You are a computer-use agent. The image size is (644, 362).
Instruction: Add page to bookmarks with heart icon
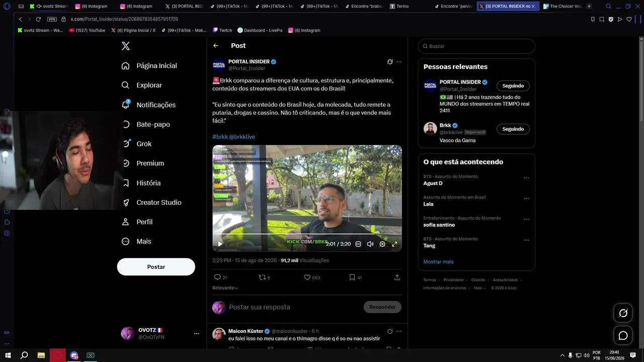(629, 19)
